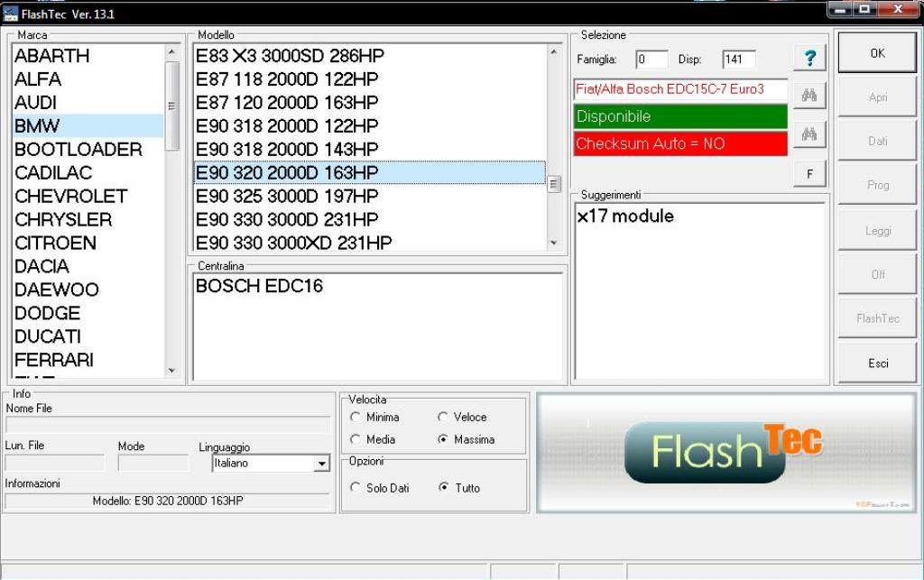Click the red Checksum Auto = NO bar
The height and width of the screenshot is (580, 924).
pos(680,143)
